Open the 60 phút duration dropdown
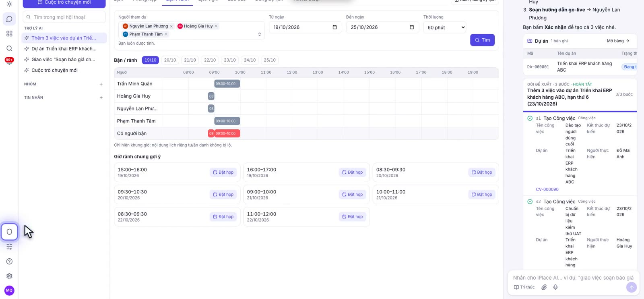This screenshot has width=644, height=299. 444,27
